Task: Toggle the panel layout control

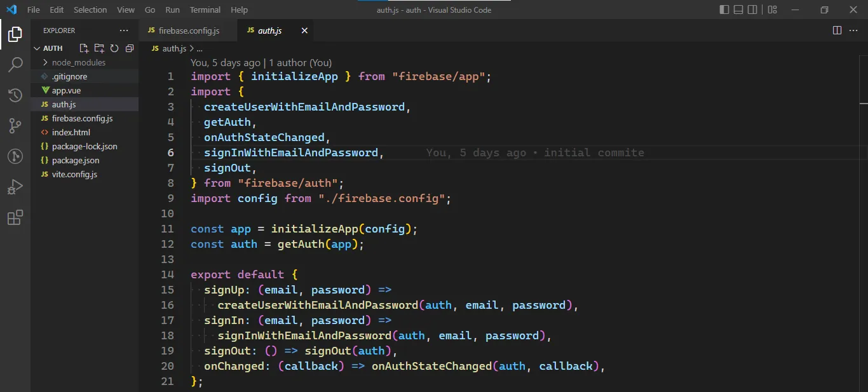Action: (738, 10)
